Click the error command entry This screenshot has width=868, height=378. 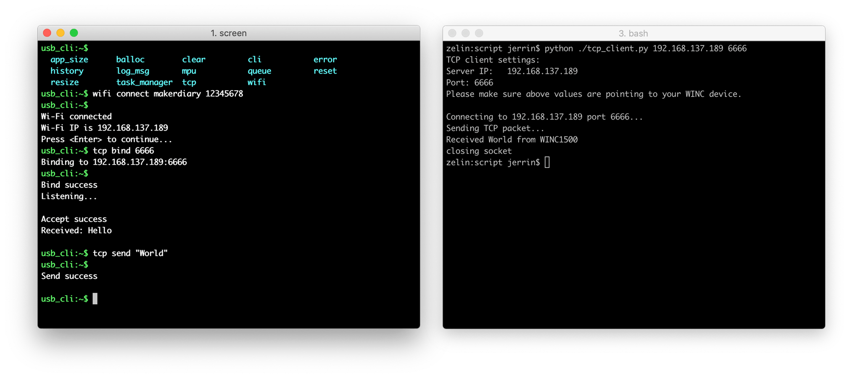325,59
